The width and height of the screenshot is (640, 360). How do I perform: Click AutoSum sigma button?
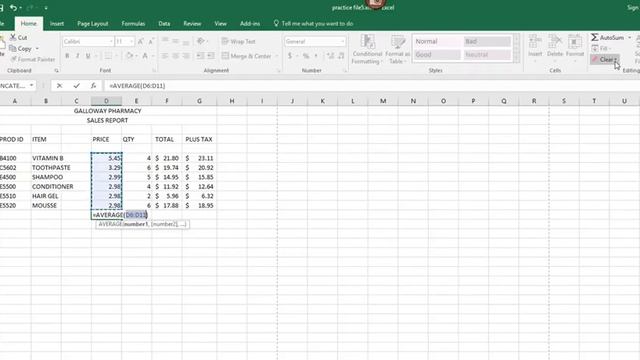coord(607,38)
